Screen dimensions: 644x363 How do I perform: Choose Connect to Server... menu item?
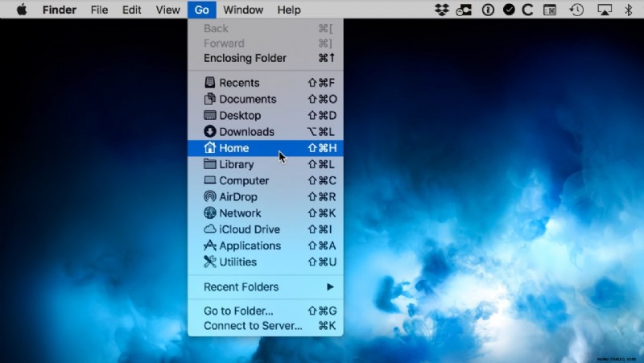(x=266, y=326)
